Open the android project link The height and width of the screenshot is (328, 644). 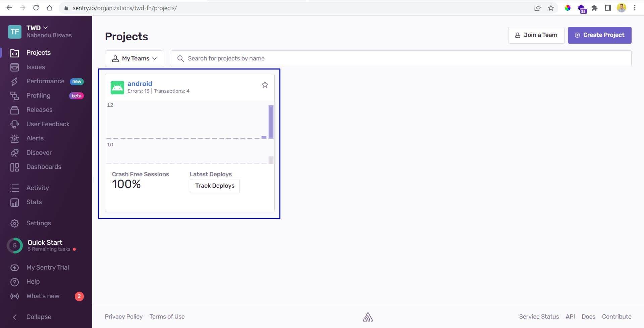(140, 84)
